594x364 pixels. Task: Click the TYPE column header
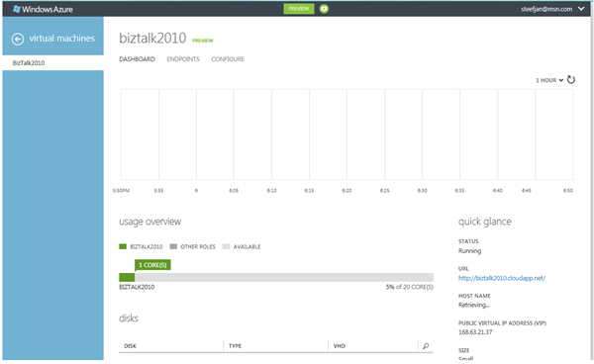tap(235, 346)
